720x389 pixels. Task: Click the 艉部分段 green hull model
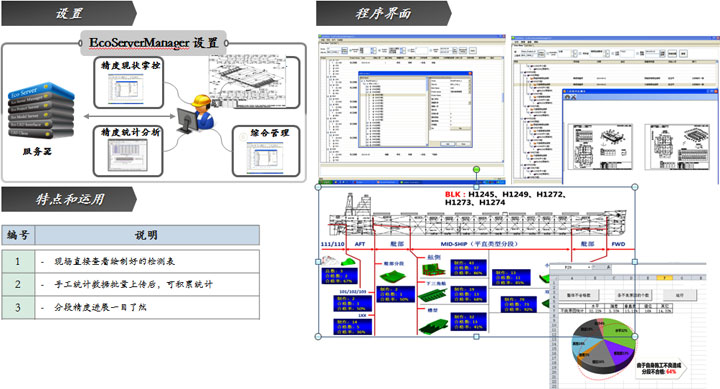click(393, 277)
